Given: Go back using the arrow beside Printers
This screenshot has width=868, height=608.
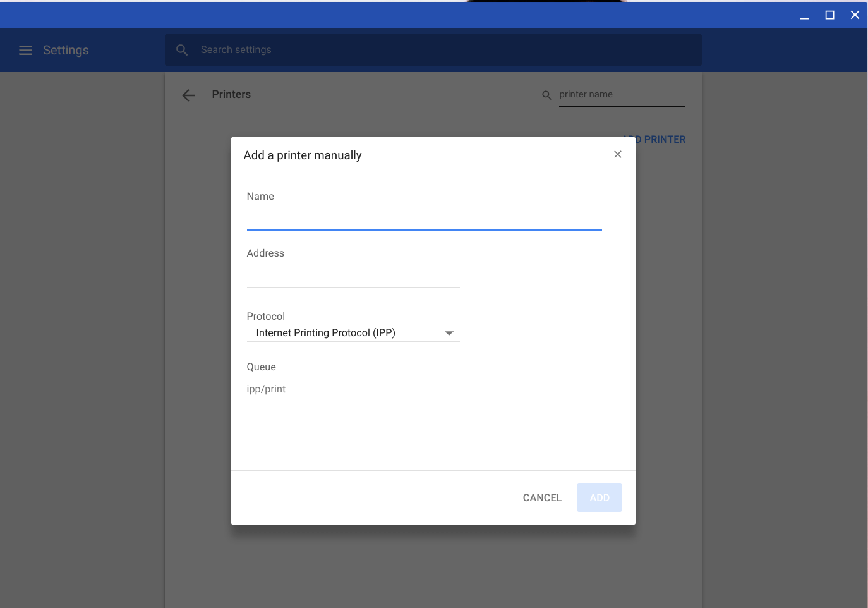Looking at the screenshot, I should tap(188, 95).
